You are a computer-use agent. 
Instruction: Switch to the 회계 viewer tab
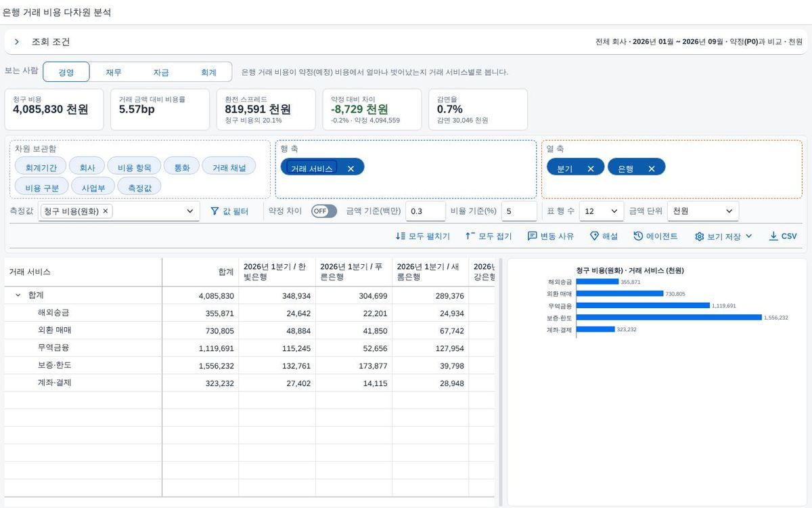tap(208, 72)
